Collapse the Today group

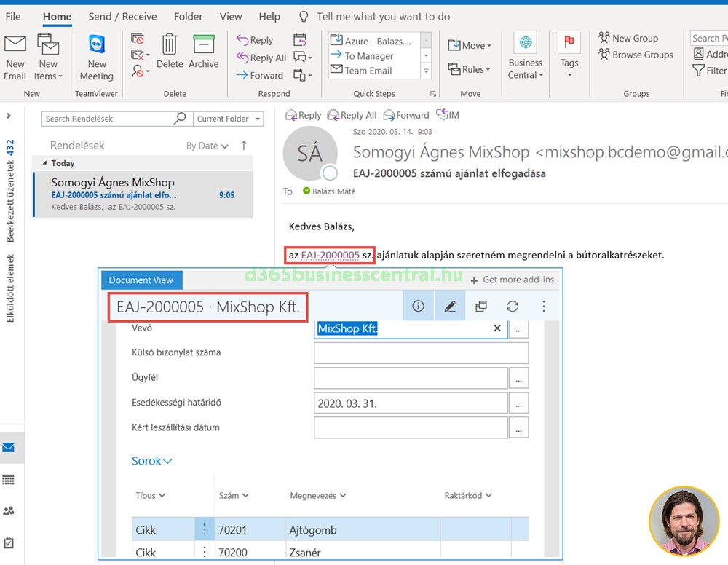tap(44, 163)
